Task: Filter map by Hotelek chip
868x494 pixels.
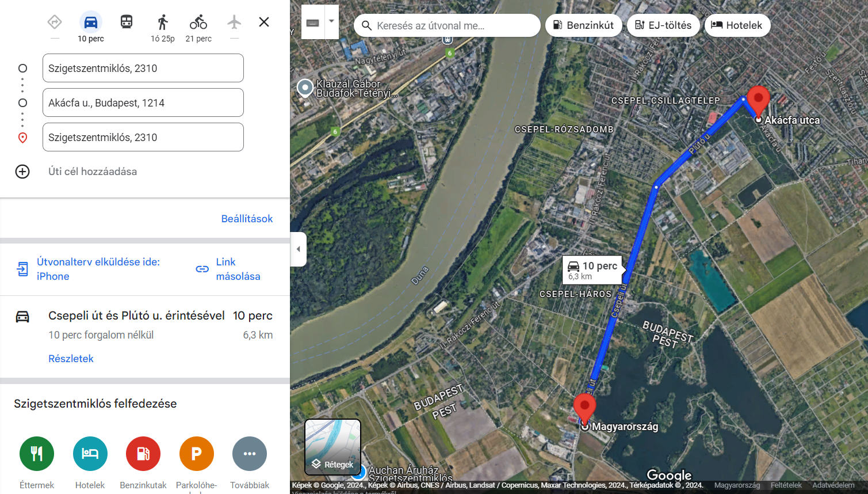Action: click(x=737, y=25)
